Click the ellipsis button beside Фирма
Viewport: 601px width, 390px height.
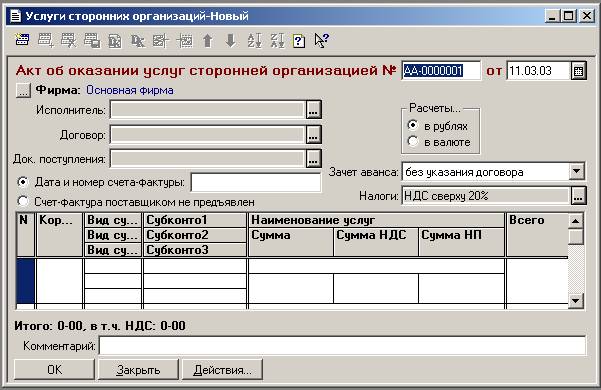coord(23,90)
